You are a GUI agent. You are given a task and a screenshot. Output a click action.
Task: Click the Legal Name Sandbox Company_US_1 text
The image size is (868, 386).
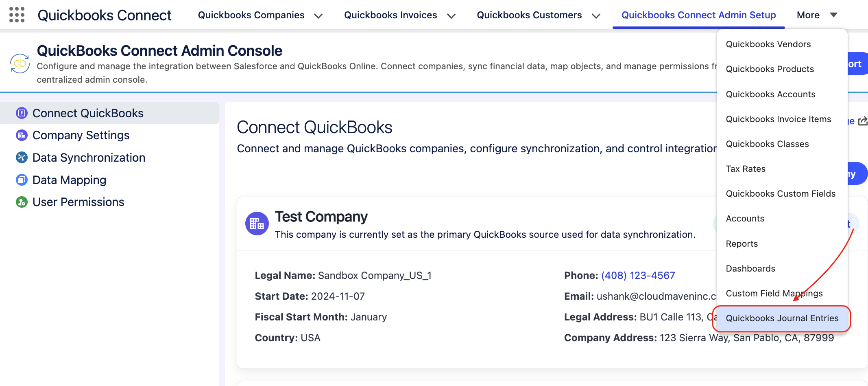(343, 275)
